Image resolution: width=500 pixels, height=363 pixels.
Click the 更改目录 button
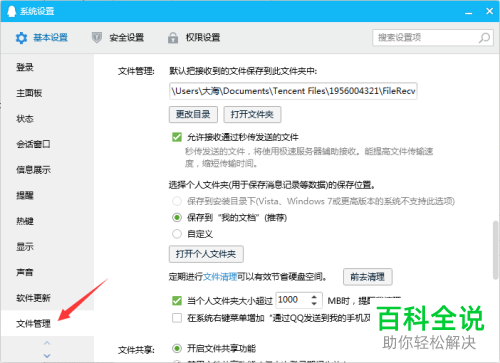pyautogui.click(x=193, y=115)
